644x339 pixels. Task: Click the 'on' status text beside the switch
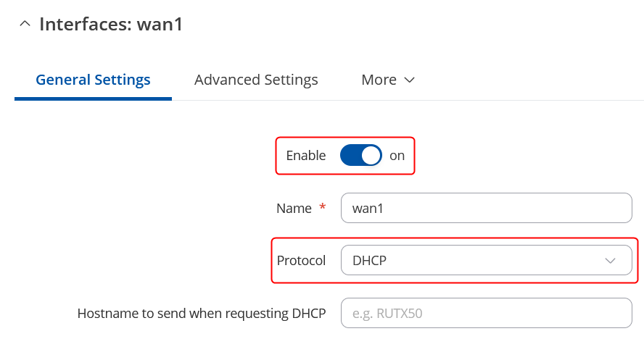point(397,155)
